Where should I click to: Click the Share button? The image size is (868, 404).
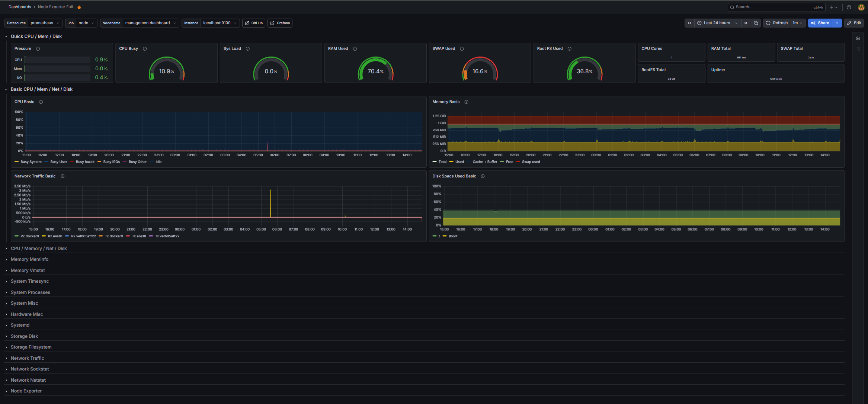[x=820, y=23]
